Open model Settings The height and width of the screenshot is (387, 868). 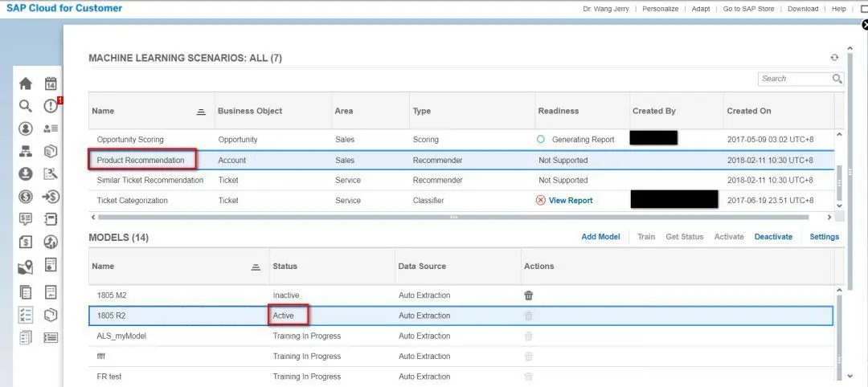click(x=825, y=237)
